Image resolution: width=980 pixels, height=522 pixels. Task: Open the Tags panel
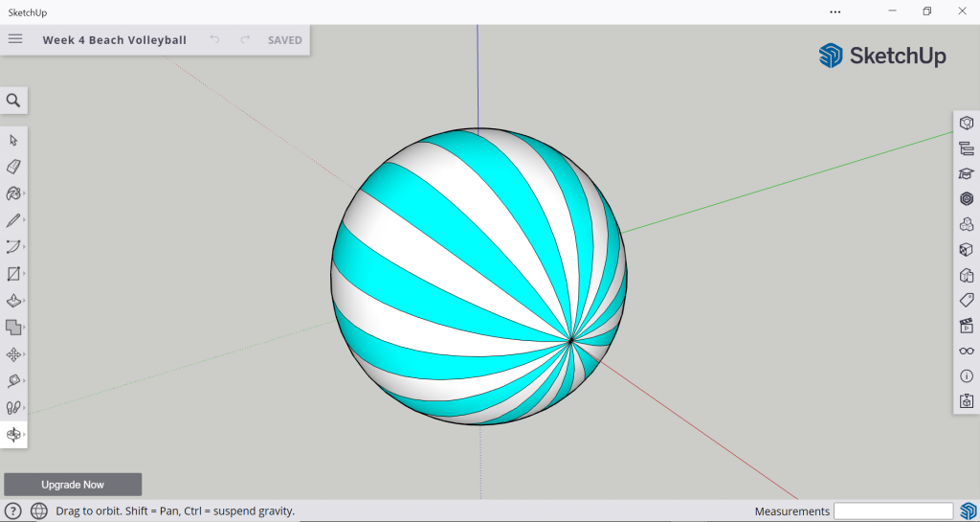967,300
